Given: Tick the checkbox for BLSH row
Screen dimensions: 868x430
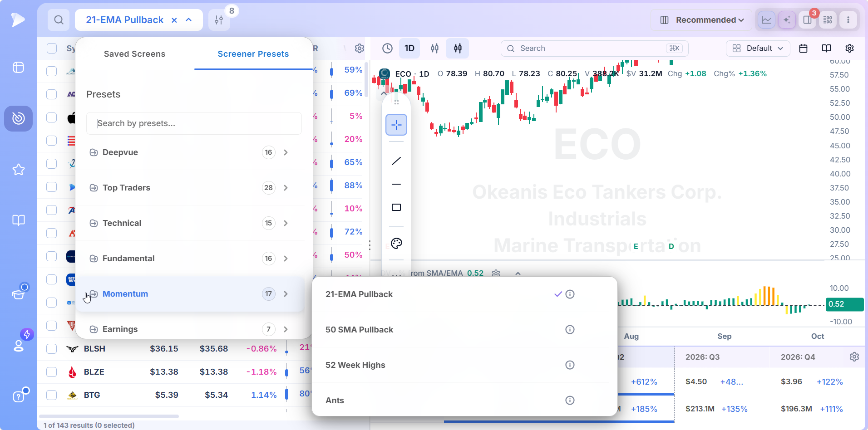Looking at the screenshot, I should 52,349.
